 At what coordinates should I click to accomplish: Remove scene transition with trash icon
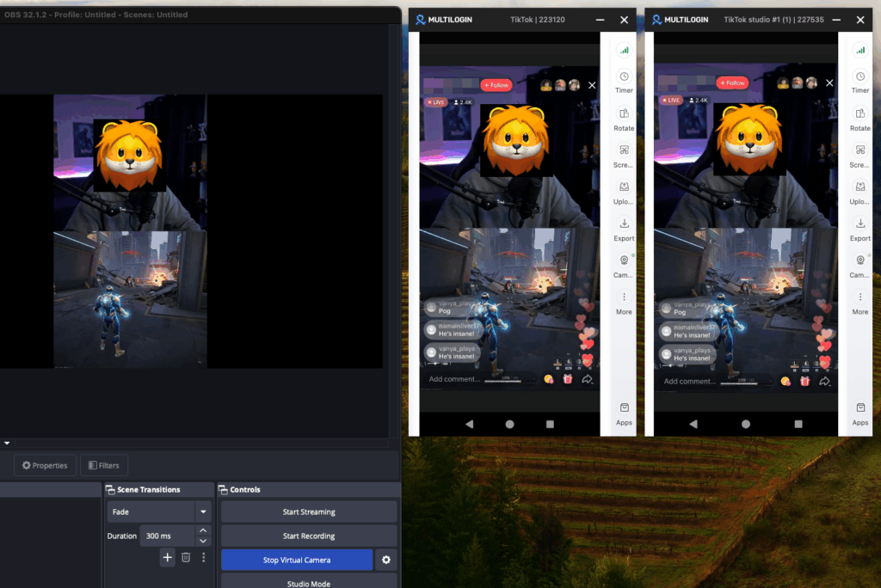(x=186, y=557)
